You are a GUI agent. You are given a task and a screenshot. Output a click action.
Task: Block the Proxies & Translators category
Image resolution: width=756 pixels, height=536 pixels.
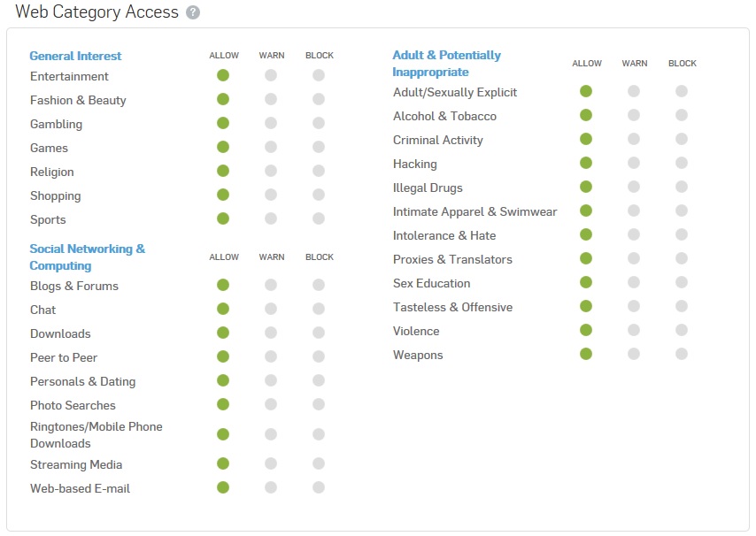tap(682, 258)
